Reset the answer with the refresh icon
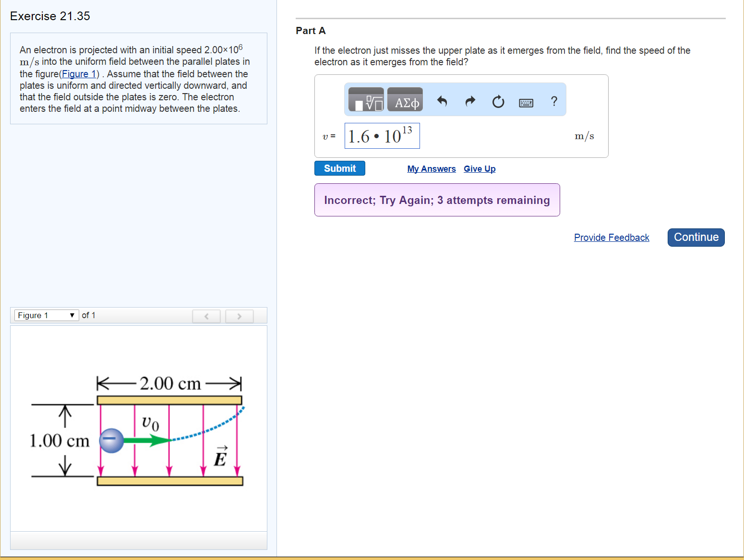744x560 pixels. (x=498, y=101)
